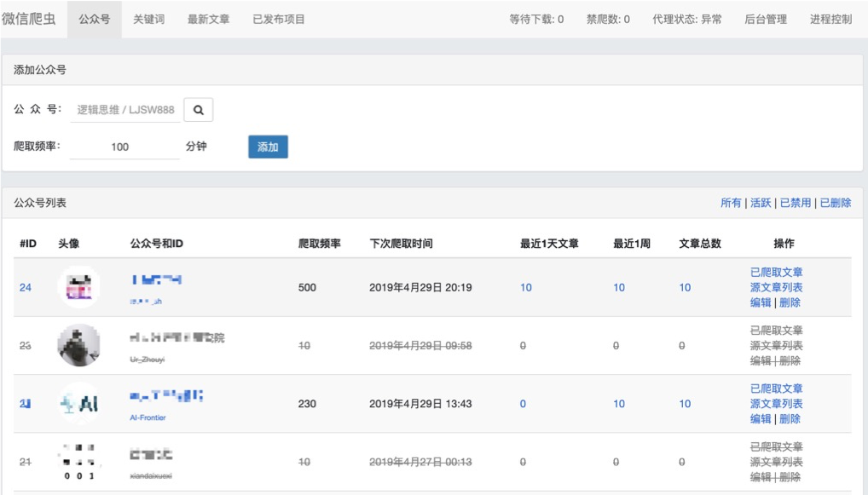Click the 爬取频率 column header
This screenshot has width=868, height=495.
tap(320, 244)
